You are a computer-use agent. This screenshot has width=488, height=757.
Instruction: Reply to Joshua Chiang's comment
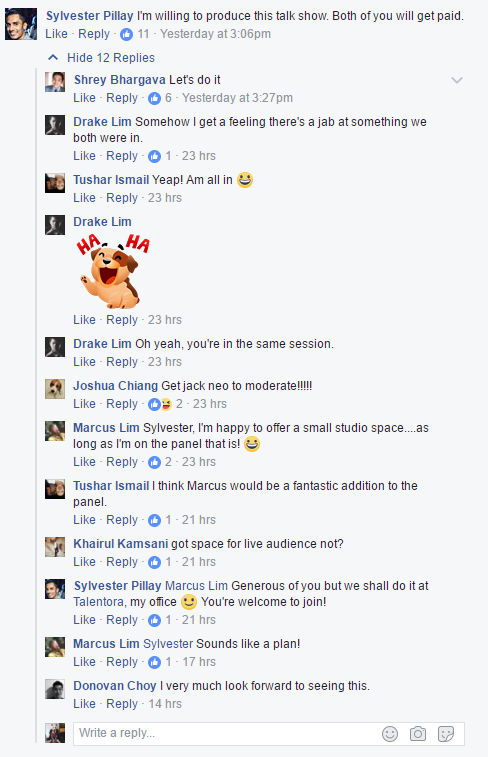coord(122,404)
